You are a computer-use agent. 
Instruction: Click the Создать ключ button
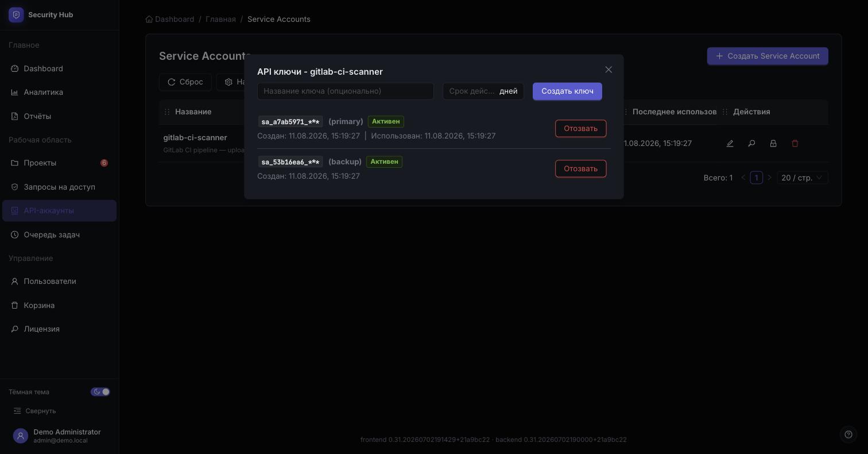(567, 91)
